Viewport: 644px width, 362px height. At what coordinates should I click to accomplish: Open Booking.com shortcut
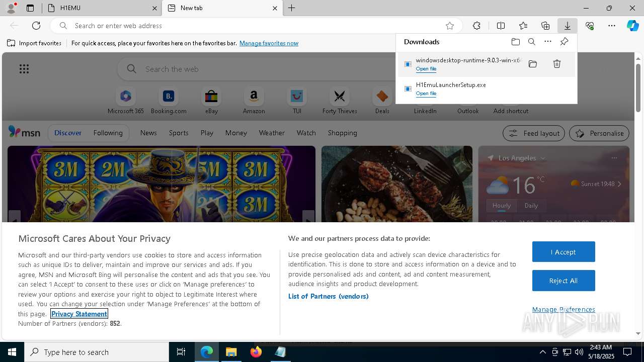169,101
